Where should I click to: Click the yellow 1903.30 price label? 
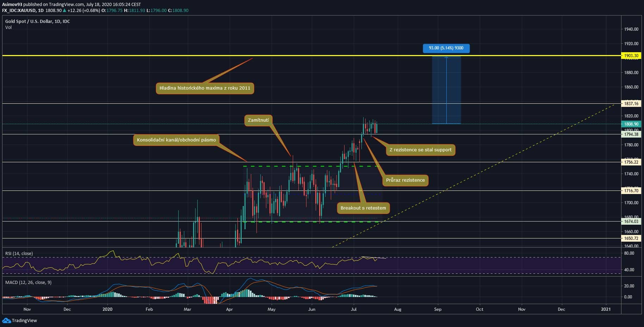[631, 56]
